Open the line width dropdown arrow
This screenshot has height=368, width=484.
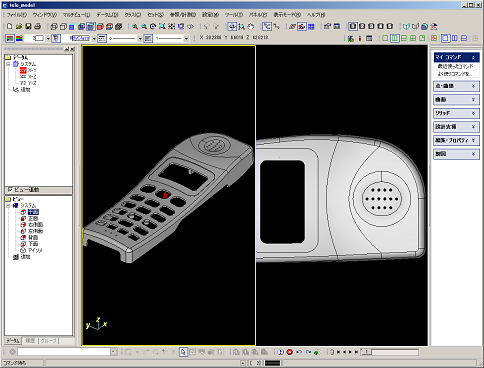click(186, 39)
